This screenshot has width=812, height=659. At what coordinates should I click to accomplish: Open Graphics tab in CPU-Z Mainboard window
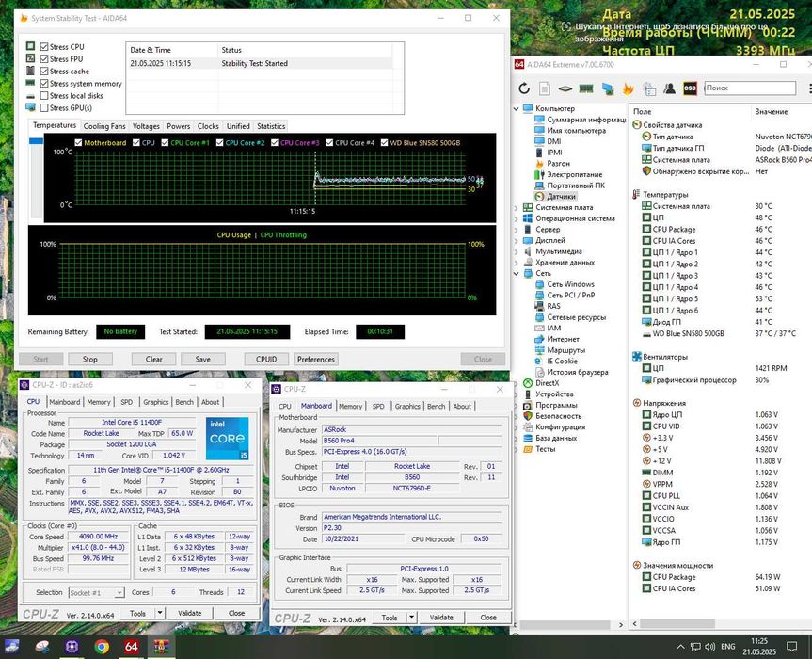click(x=407, y=406)
